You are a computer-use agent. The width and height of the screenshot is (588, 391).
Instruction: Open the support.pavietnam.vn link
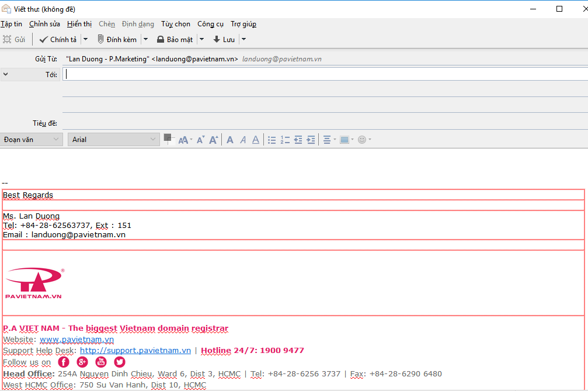(135, 350)
